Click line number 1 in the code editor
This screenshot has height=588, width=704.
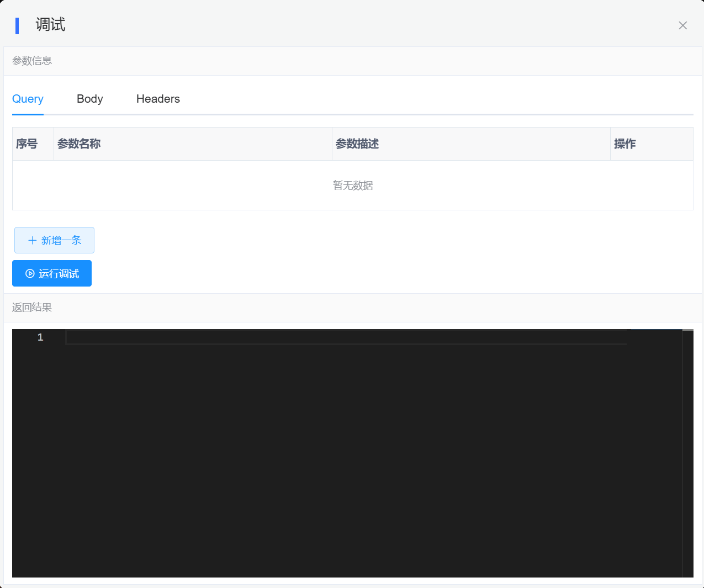click(x=40, y=337)
